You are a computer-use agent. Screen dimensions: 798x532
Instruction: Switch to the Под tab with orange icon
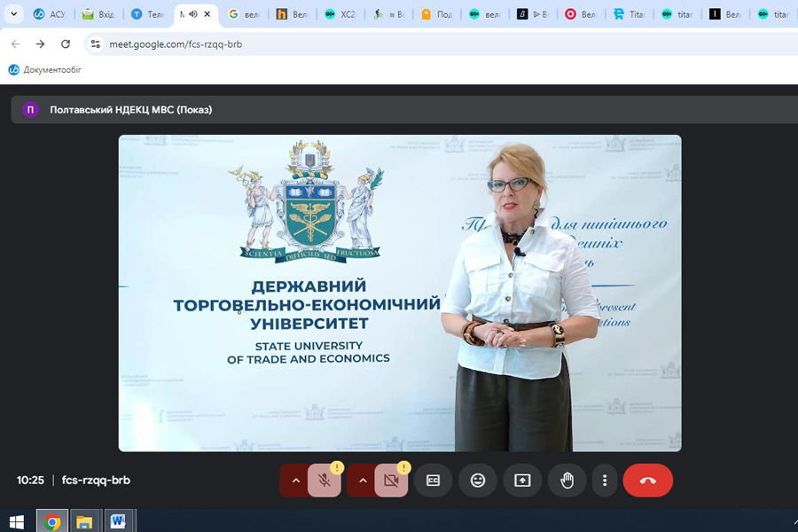point(437,14)
